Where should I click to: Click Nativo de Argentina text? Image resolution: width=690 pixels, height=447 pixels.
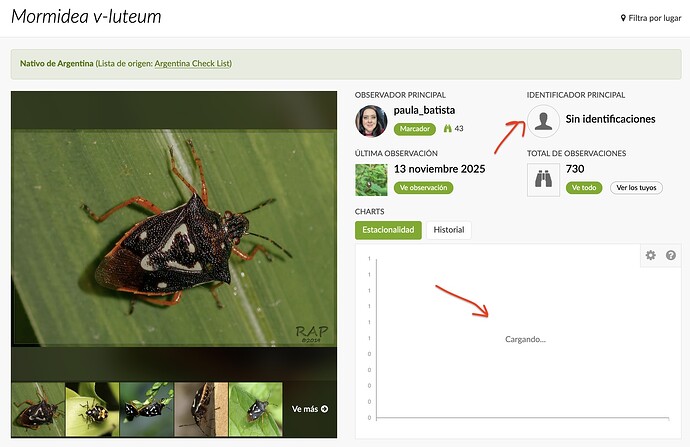tap(57, 63)
